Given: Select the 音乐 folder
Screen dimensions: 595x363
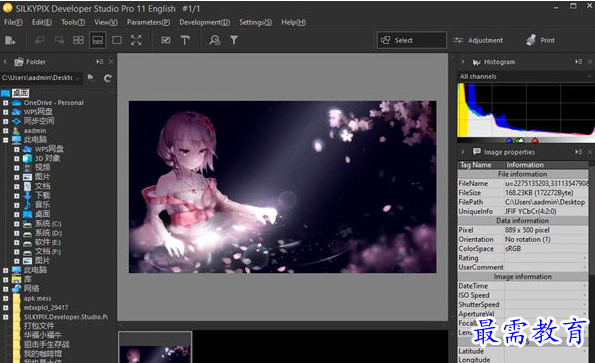Looking at the screenshot, I should (x=42, y=205).
